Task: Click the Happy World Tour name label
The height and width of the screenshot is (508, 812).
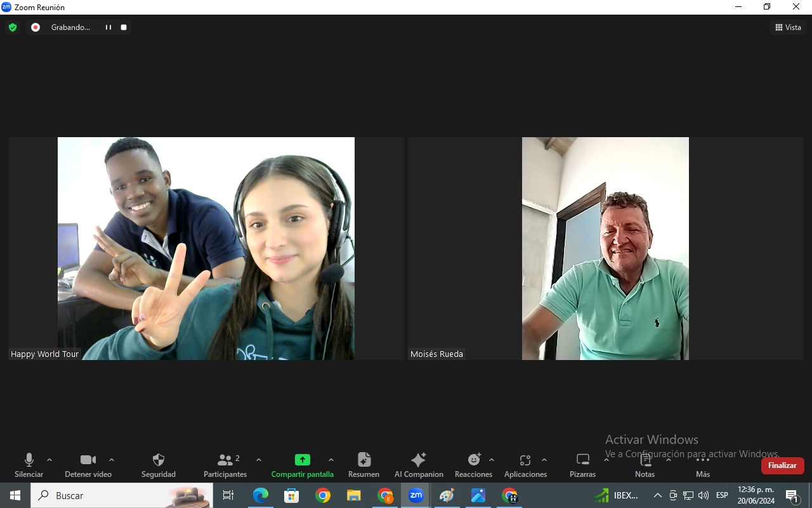Action: click(x=45, y=354)
